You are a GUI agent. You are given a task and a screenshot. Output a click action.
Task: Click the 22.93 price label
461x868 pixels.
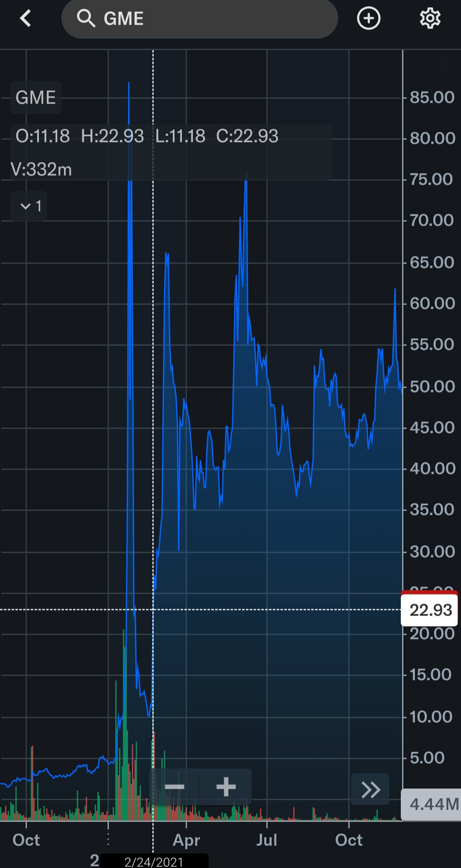pos(429,610)
